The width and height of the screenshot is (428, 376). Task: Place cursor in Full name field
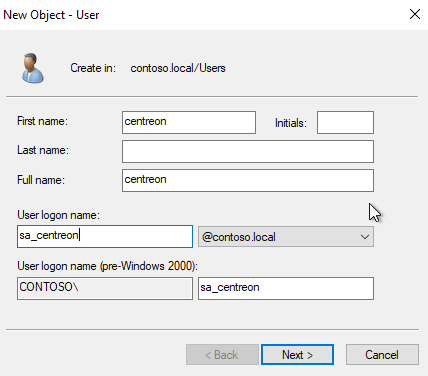(x=248, y=180)
